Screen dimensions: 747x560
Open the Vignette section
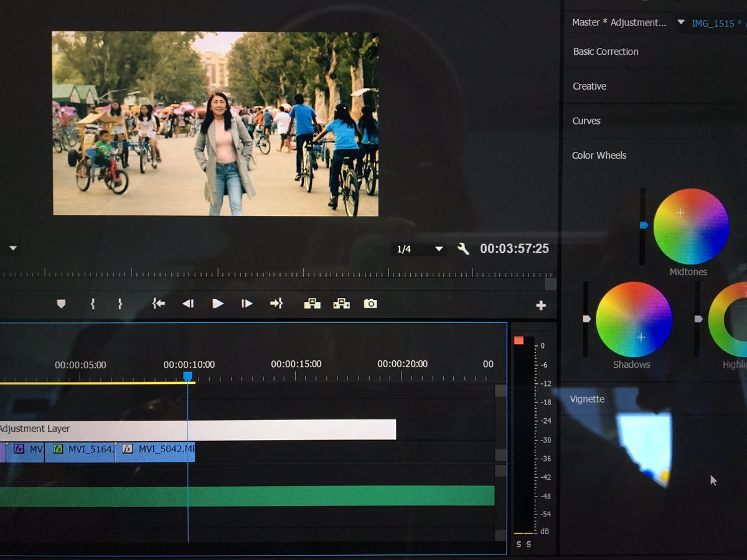(586, 399)
